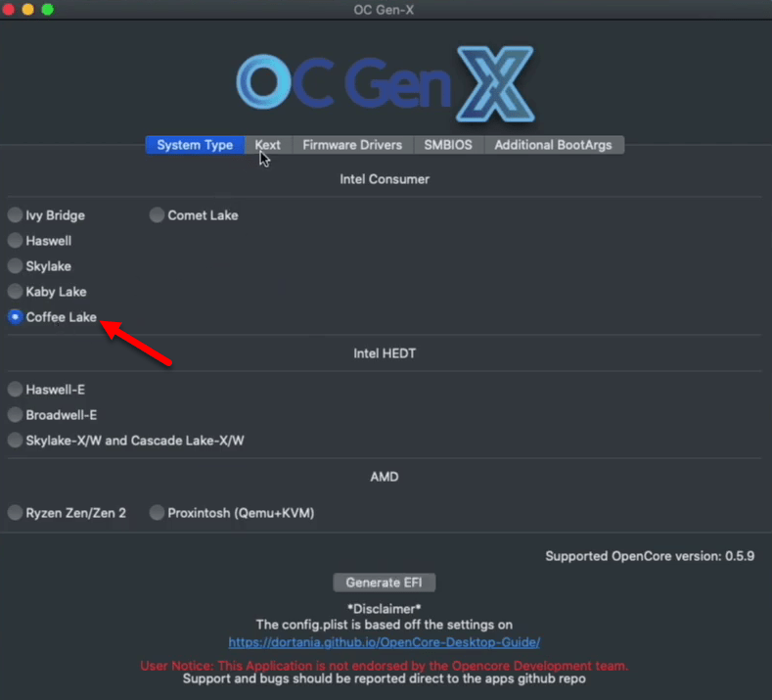This screenshot has width=772, height=700.
Task: Open the Additional BootArgs tab
Action: click(554, 145)
